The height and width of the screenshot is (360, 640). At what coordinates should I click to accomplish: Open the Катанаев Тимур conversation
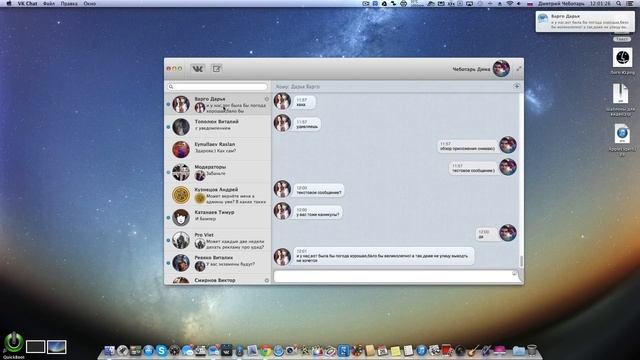point(218,218)
